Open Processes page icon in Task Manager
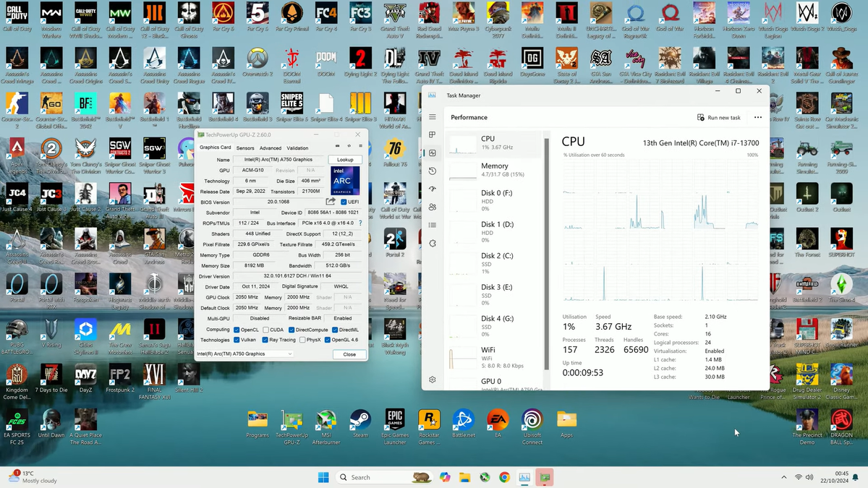The image size is (868, 488). (433, 134)
